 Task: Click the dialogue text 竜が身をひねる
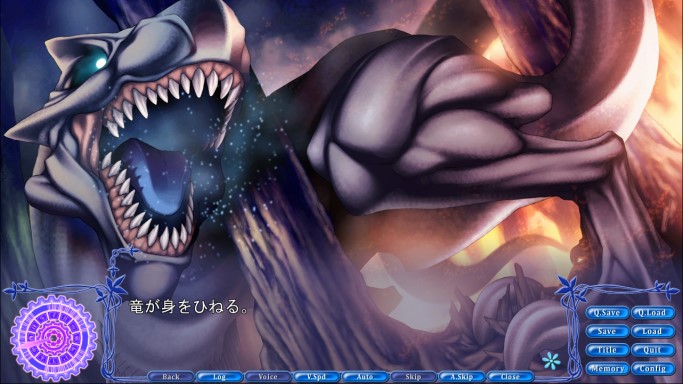pyautogui.click(x=189, y=307)
